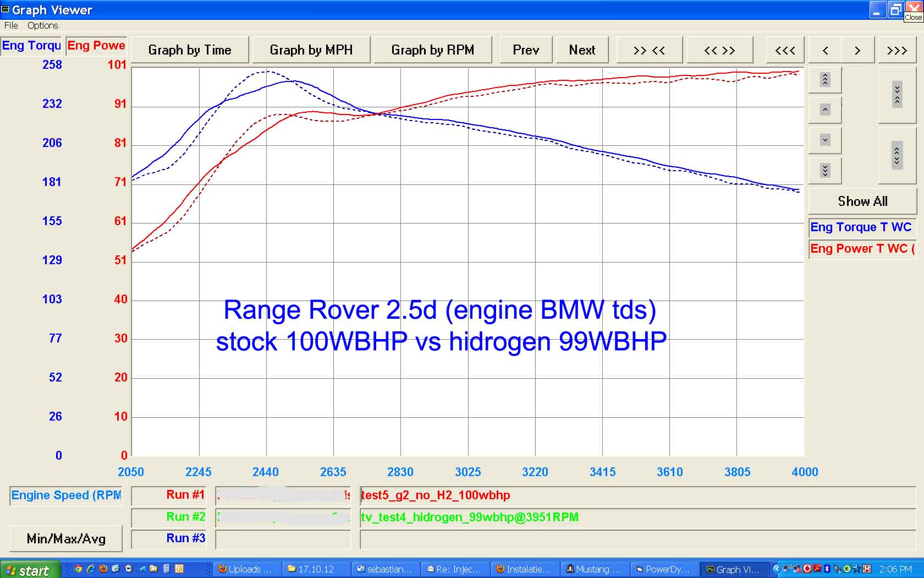
Task: Open the File menu
Action: (11, 25)
